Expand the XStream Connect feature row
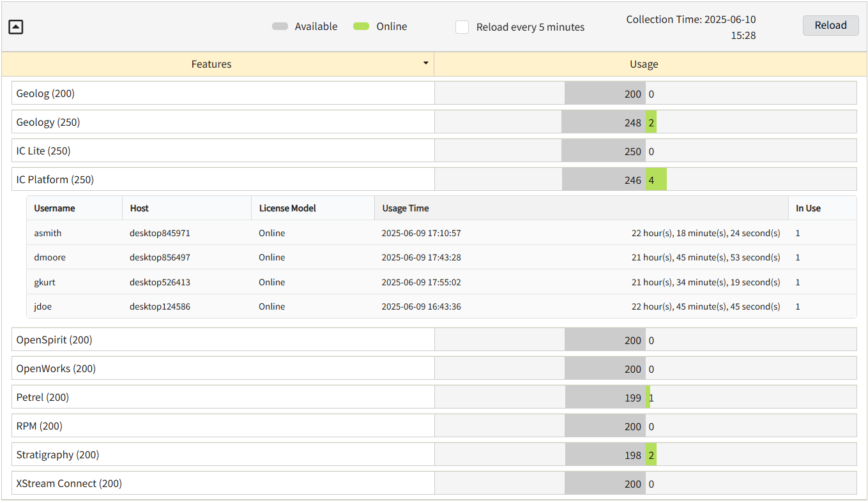 tap(224, 483)
